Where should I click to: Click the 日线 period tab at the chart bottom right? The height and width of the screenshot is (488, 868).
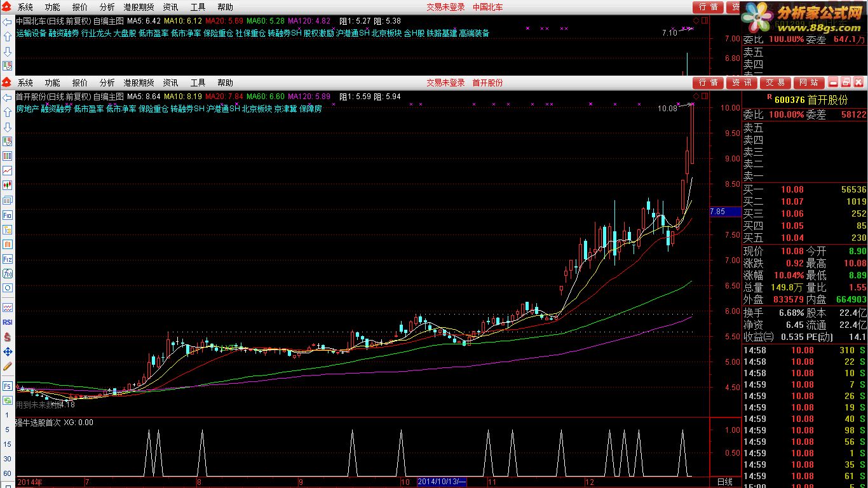click(724, 482)
